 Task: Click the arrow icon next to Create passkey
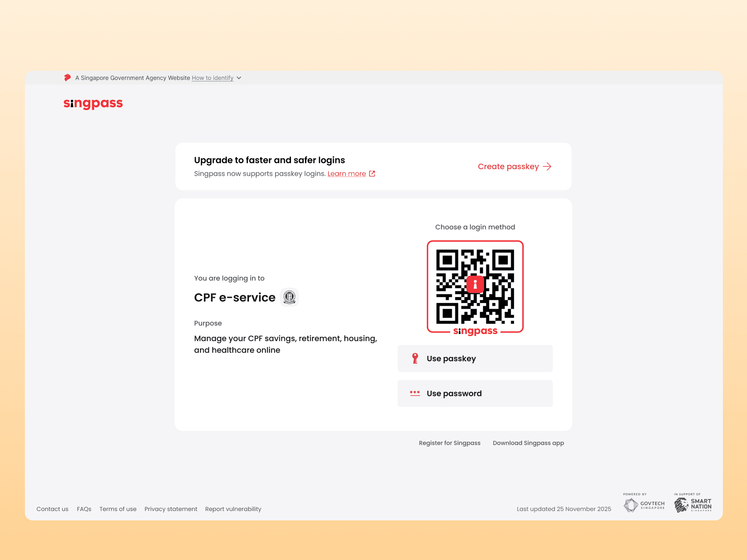point(547,166)
